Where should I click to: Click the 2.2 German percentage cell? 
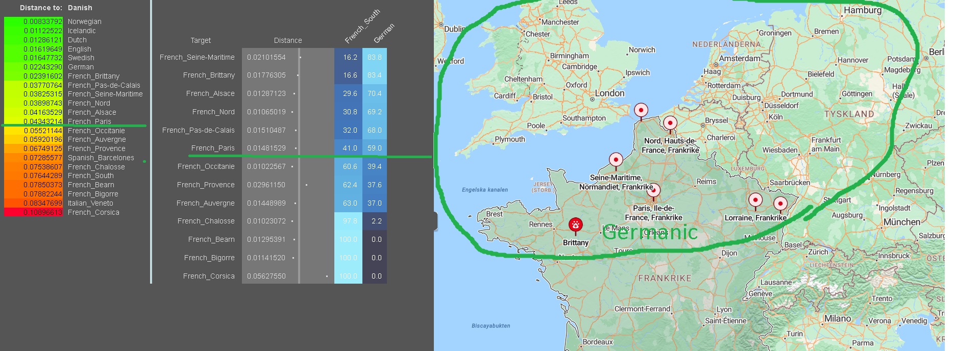click(x=375, y=221)
